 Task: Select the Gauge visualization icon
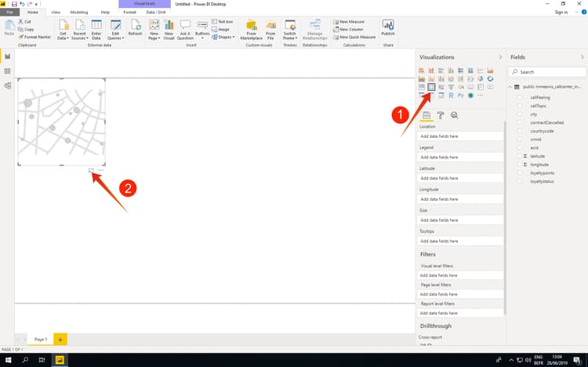point(461,87)
